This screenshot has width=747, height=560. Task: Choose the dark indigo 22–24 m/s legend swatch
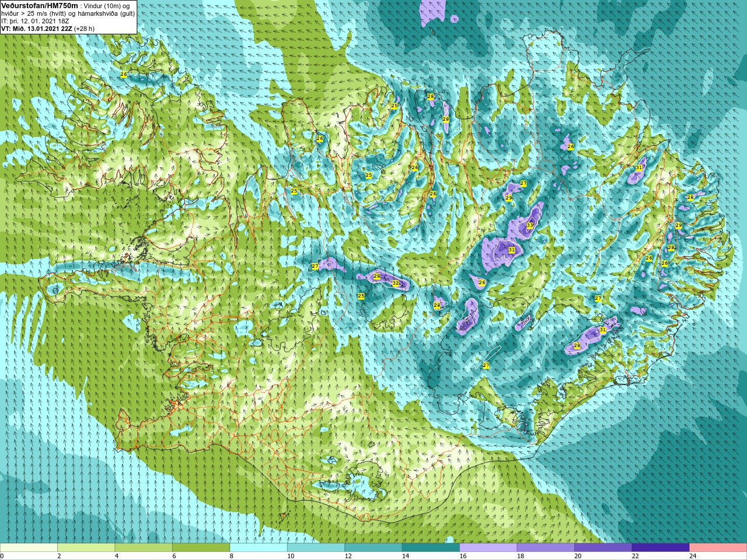pos(661,547)
